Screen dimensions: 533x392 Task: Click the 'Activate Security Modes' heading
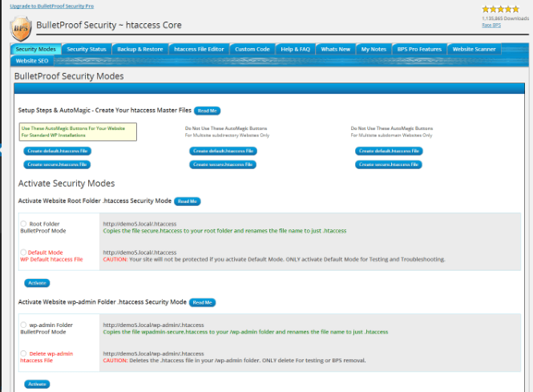tap(67, 184)
